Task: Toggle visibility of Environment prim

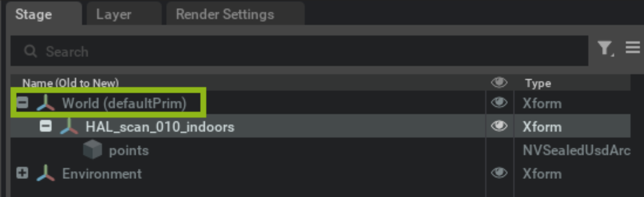Action: click(x=499, y=173)
